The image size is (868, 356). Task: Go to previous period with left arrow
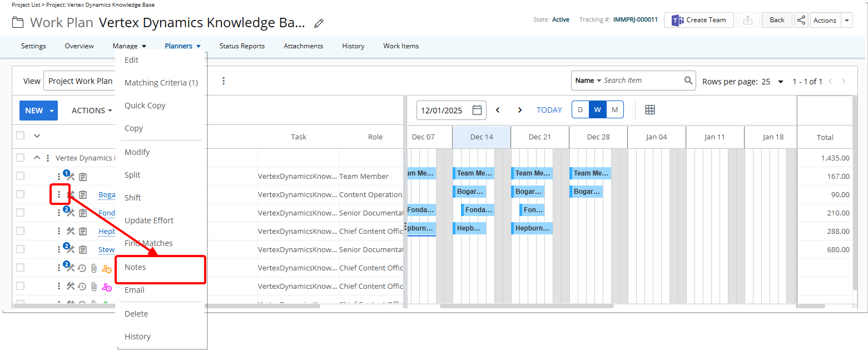pyautogui.click(x=498, y=110)
